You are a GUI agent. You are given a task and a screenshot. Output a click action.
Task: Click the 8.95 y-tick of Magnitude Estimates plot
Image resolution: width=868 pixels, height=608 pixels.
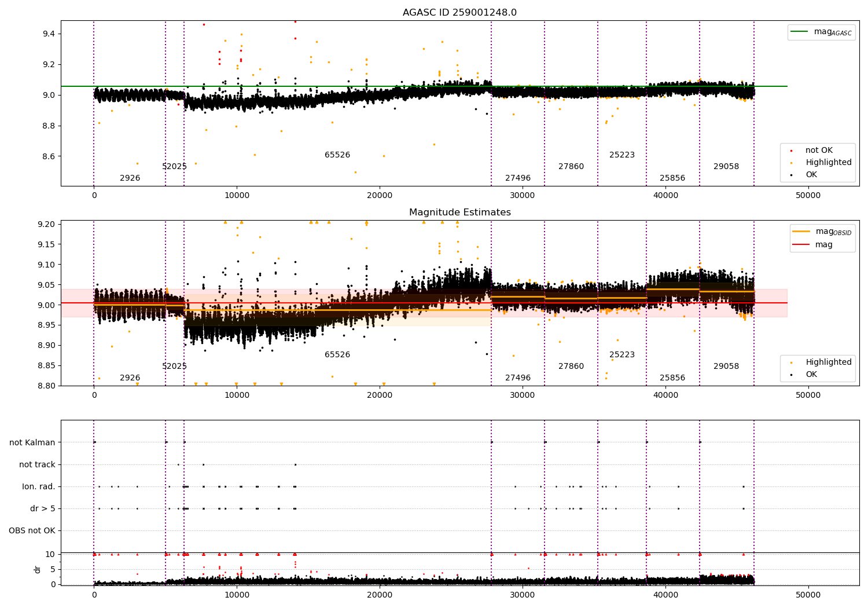point(46,325)
